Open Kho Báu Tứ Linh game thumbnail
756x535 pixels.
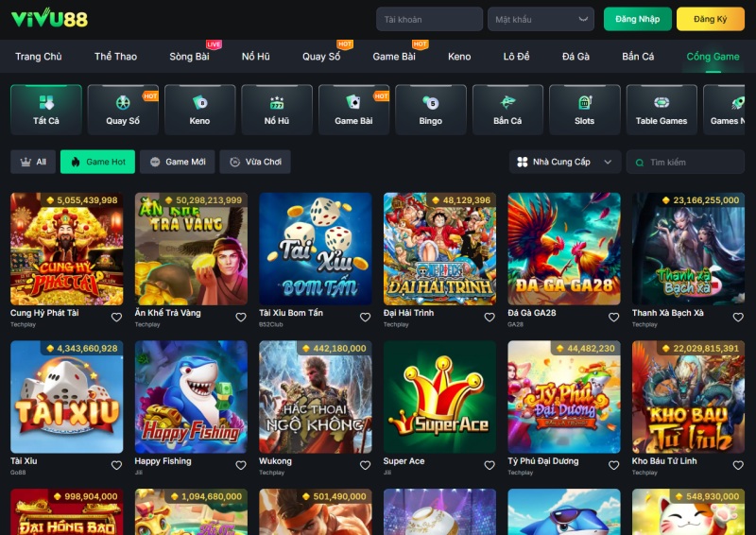[689, 397]
